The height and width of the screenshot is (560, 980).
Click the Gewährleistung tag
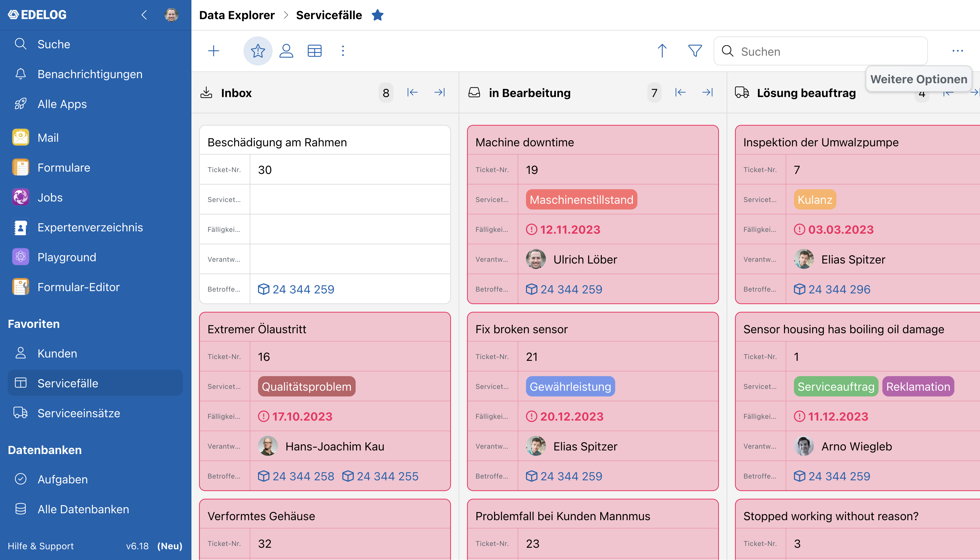pos(570,387)
